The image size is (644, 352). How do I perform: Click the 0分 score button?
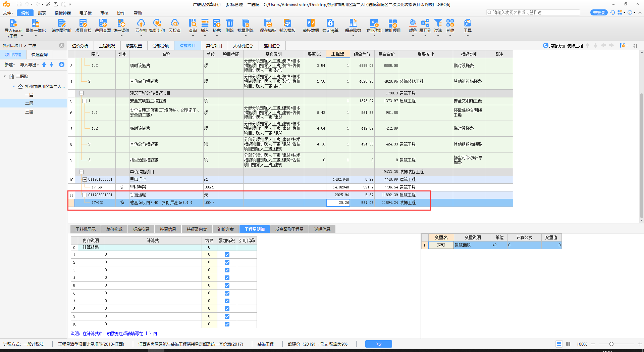pyautogui.click(x=378, y=344)
